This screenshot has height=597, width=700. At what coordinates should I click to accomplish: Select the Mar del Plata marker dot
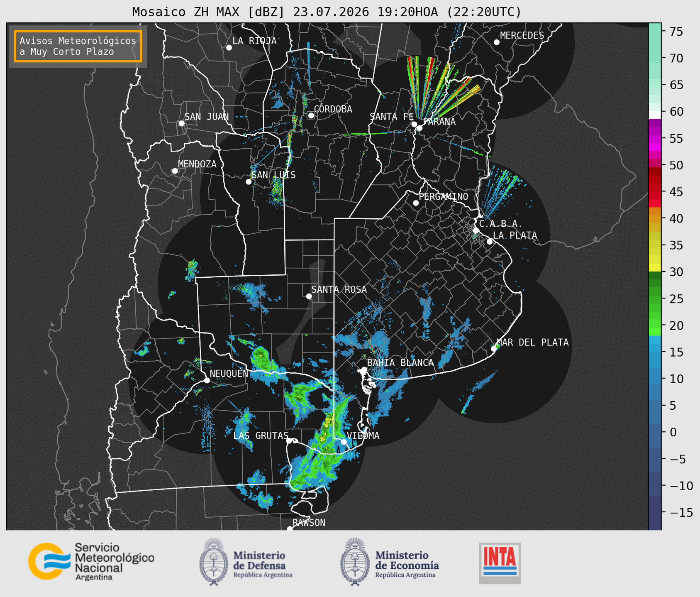pyautogui.click(x=494, y=349)
